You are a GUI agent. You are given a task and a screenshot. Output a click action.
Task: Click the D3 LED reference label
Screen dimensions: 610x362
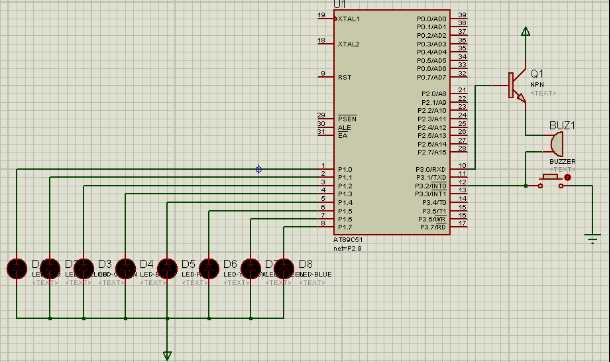(x=105, y=264)
